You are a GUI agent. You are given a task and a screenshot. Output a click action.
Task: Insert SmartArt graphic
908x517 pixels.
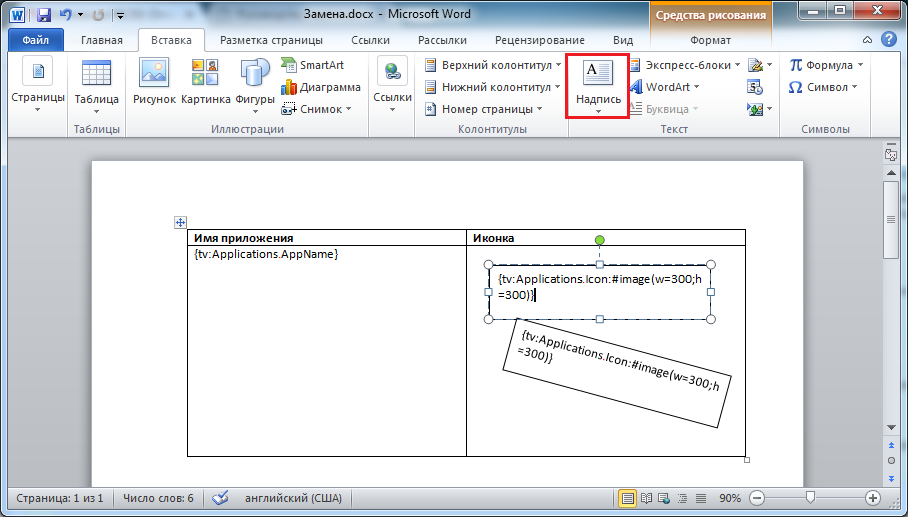pyautogui.click(x=312, y=65)
